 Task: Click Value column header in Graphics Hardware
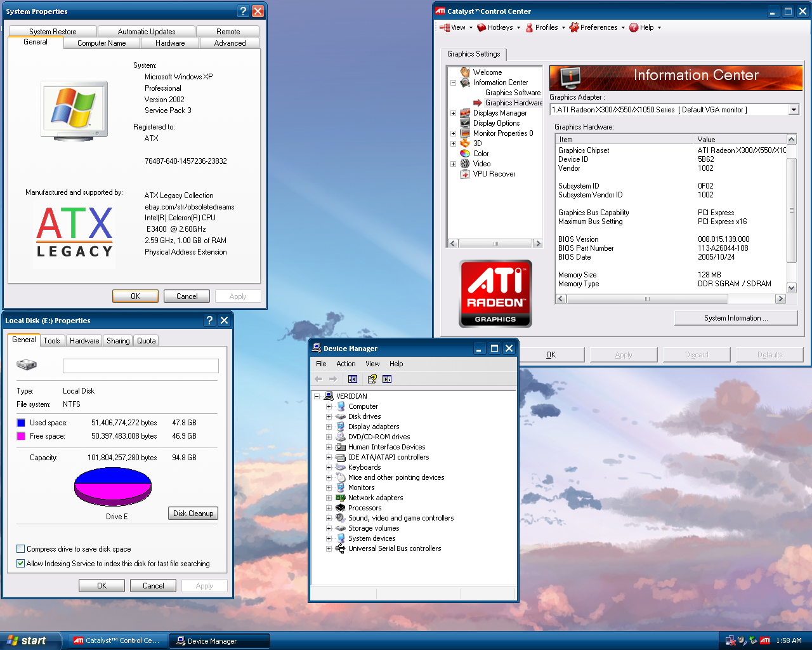coord(740,139)
